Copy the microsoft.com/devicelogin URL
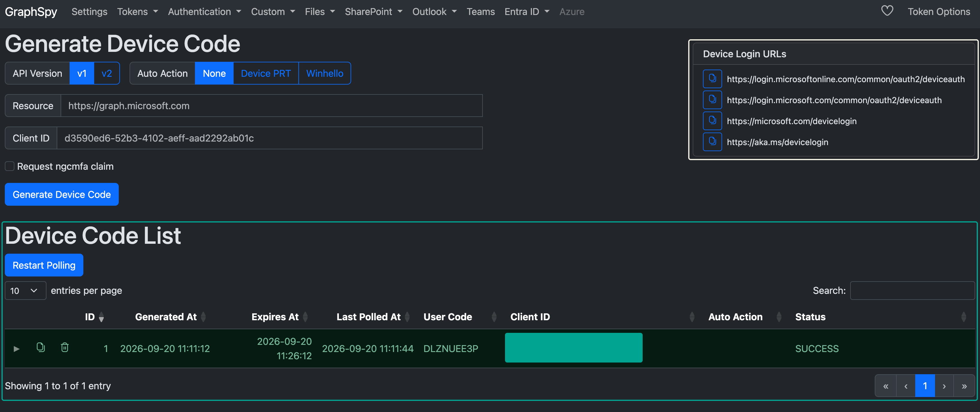 point(712,121)
